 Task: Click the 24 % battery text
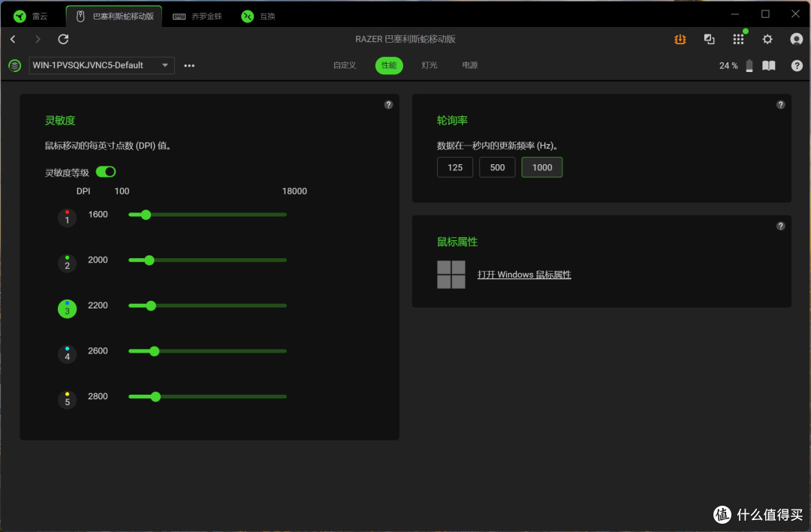point(728,66)
